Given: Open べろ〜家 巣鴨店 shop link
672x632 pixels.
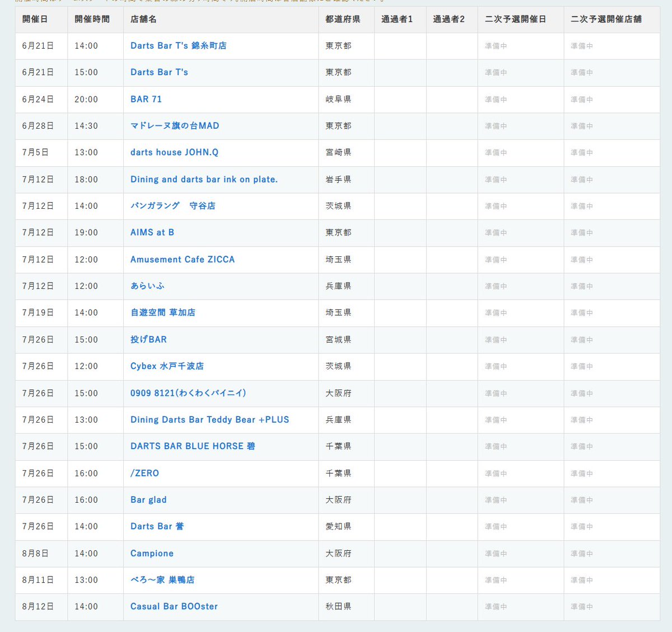Looking at the screenshot, I should [162, 580].
